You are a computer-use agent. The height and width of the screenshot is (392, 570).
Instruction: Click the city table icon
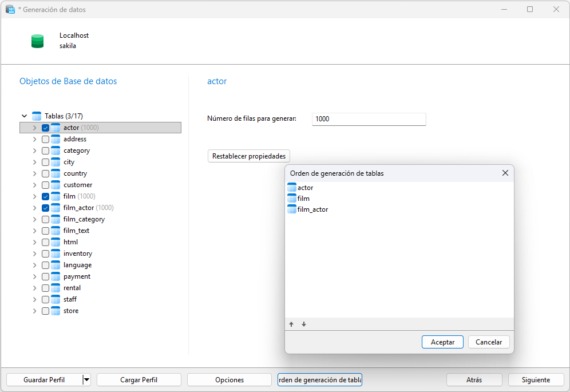coord(56,162)
